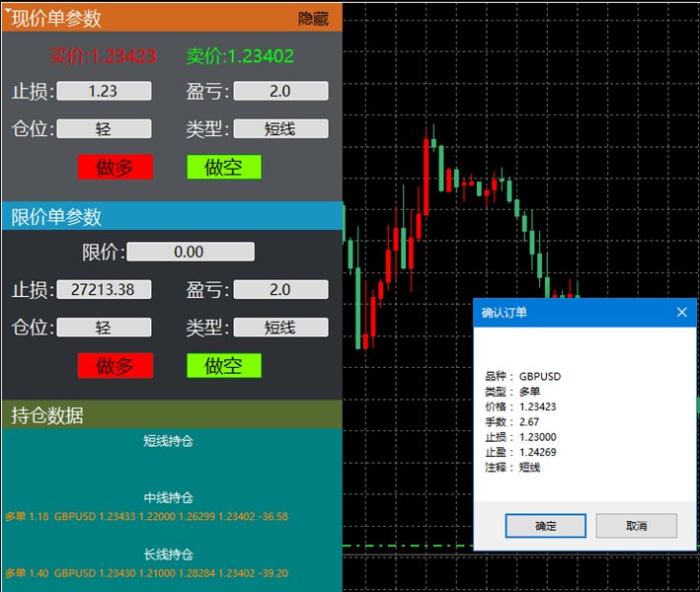Click the 隐藏 hide panel button
The image size is (700, 592).
point(313,19)
